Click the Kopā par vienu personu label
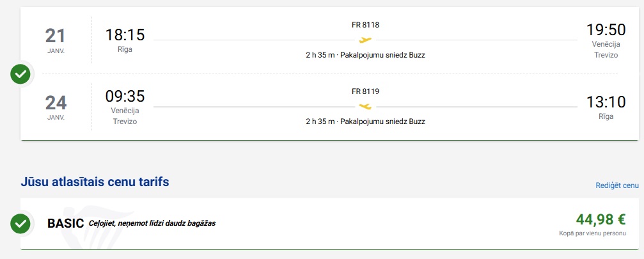Image resolution: width=644 pixels, height=259 pixels. 592,234
